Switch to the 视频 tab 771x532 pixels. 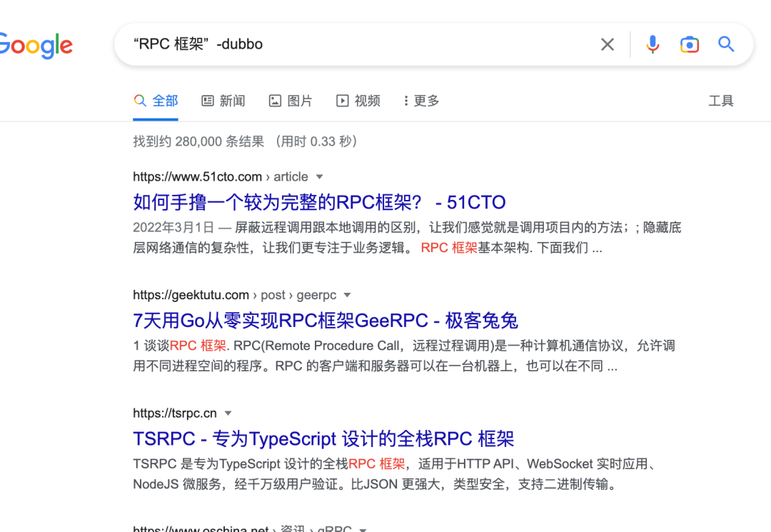tap(358, 101)
